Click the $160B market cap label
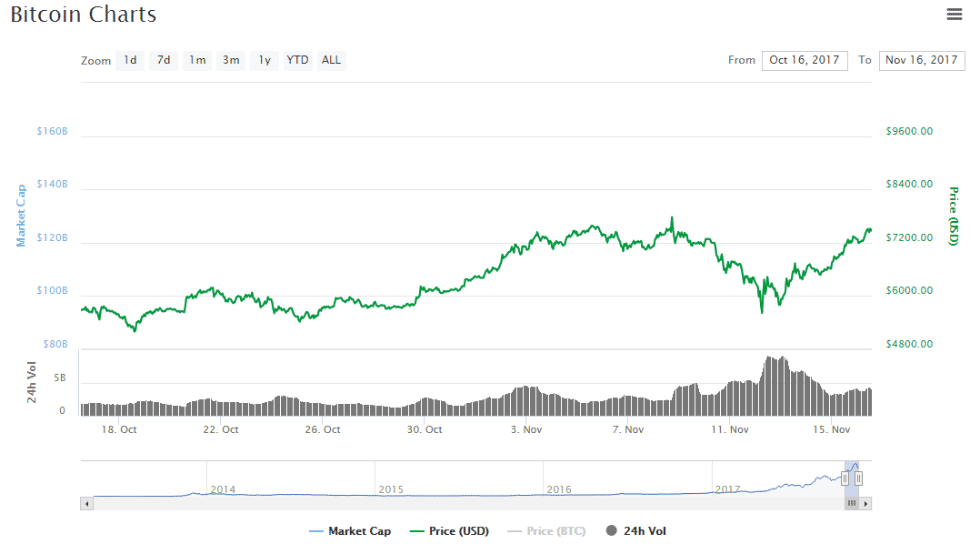This screenshot has height=544, width=980. click(x=52, y=131)
